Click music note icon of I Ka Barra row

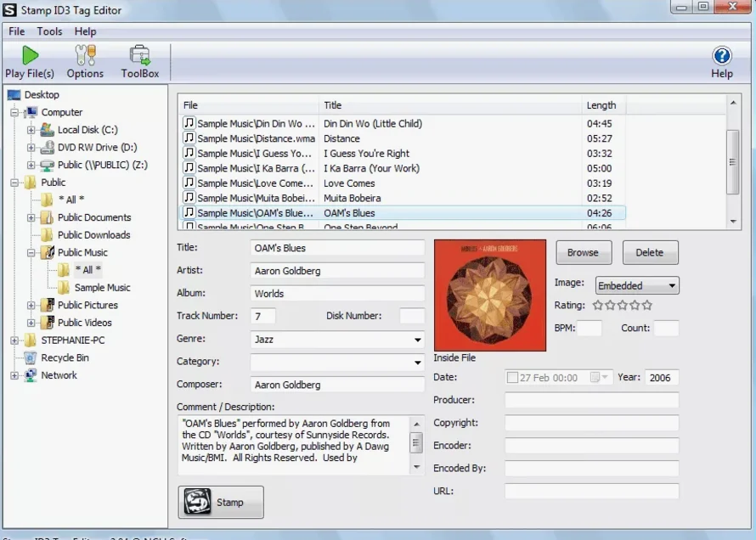click(x=189, y=167)
